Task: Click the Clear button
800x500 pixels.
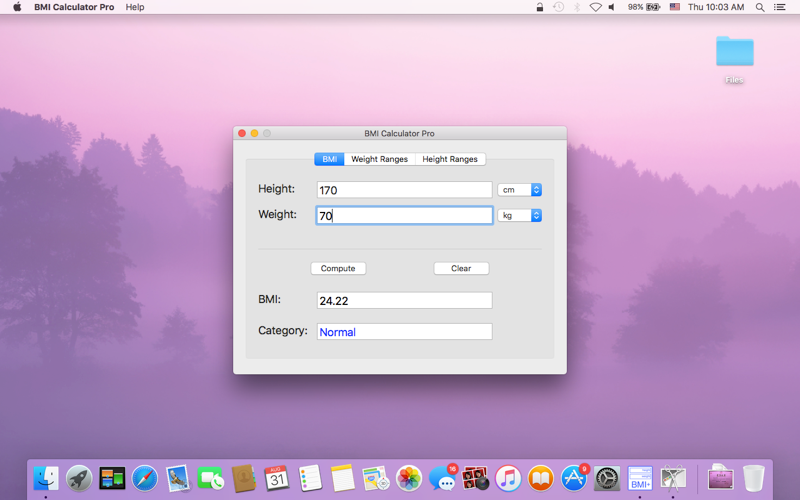Action: (x=461, y=268)
